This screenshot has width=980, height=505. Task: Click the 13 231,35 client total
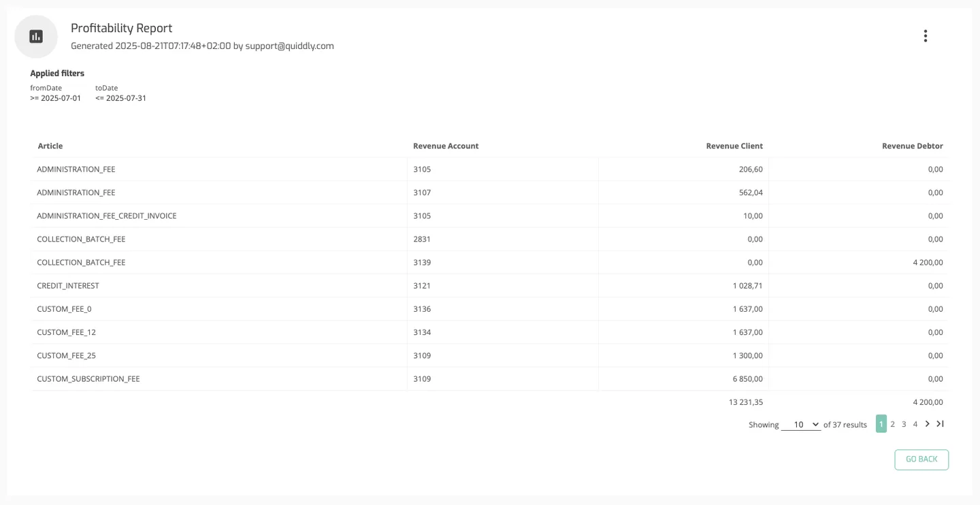pos(746,402)
